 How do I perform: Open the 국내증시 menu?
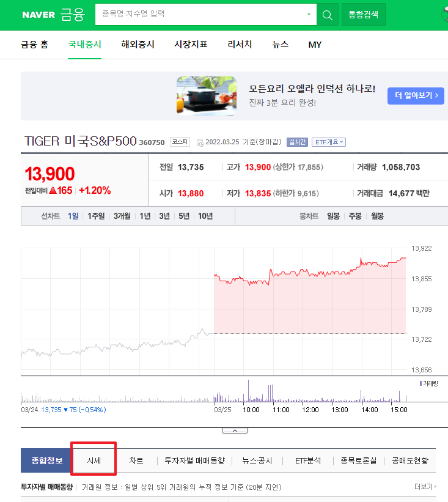[x=85, y=45]
